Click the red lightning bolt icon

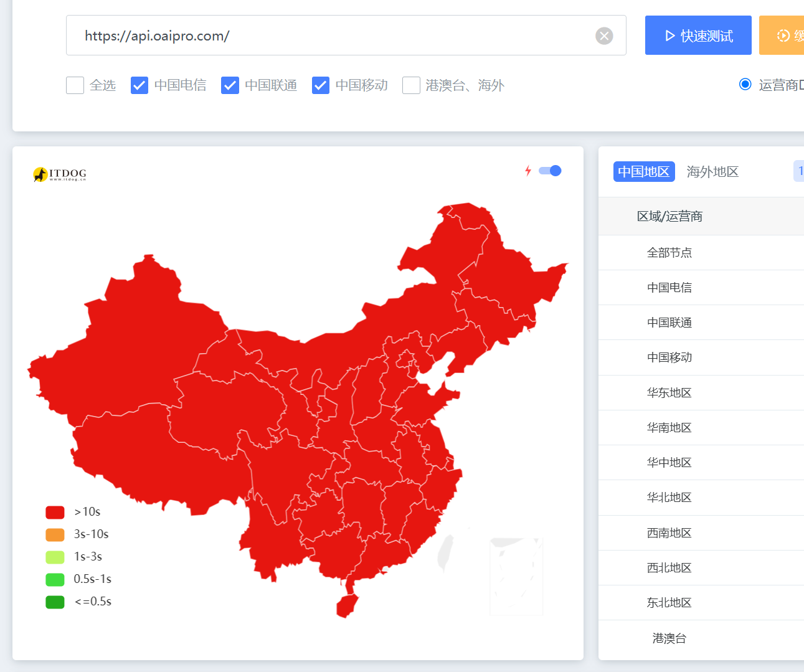[x=528, y=171]
